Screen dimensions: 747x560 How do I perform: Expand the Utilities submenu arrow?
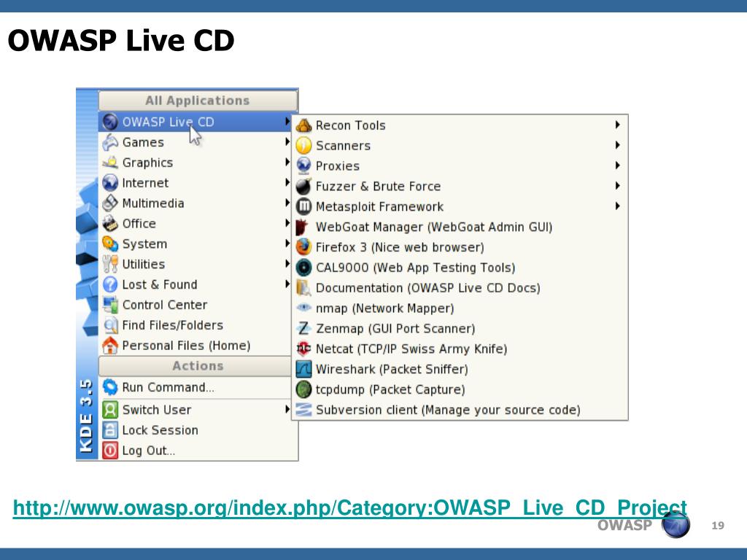287,264
